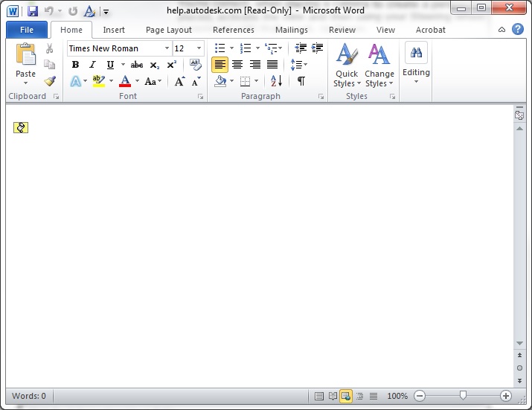This screenshot has height=410, width=532.
Task: Open font color dropdown arrow
Action: pyautogui.click(x=138, y=81)
